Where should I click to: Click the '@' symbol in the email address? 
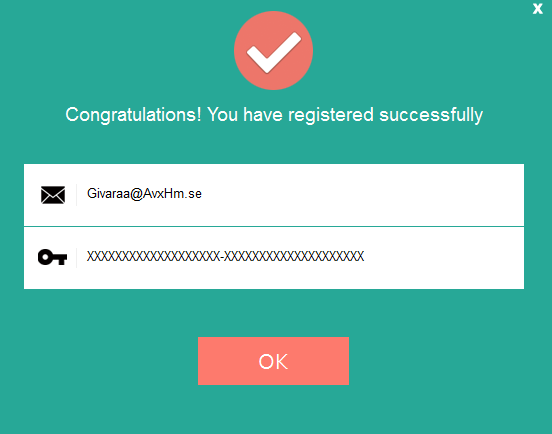pyautogui.click(x=136, y=194)
